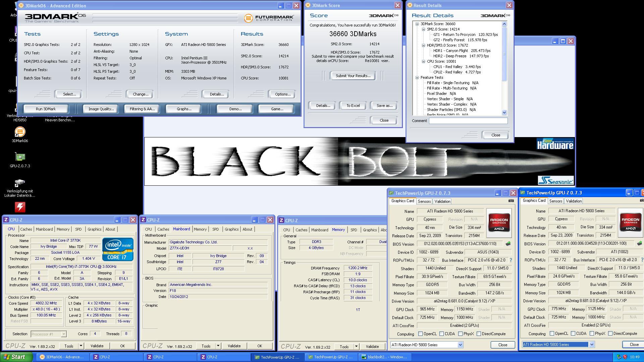Export score with To Excel button
The width and height of the screenshot is (644, 362).
click(353, 106)
